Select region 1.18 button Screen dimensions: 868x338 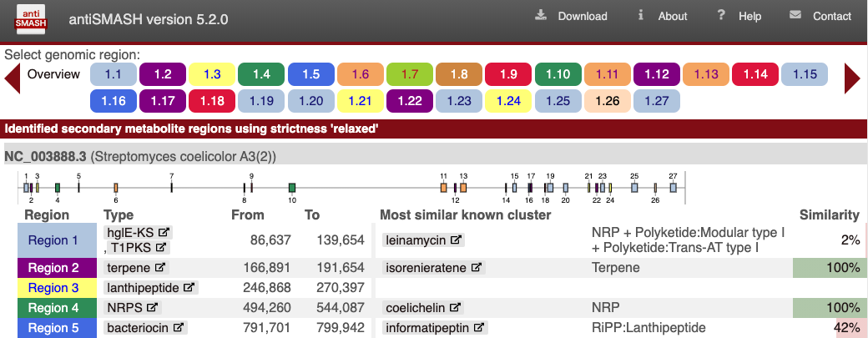click(212, 101)
